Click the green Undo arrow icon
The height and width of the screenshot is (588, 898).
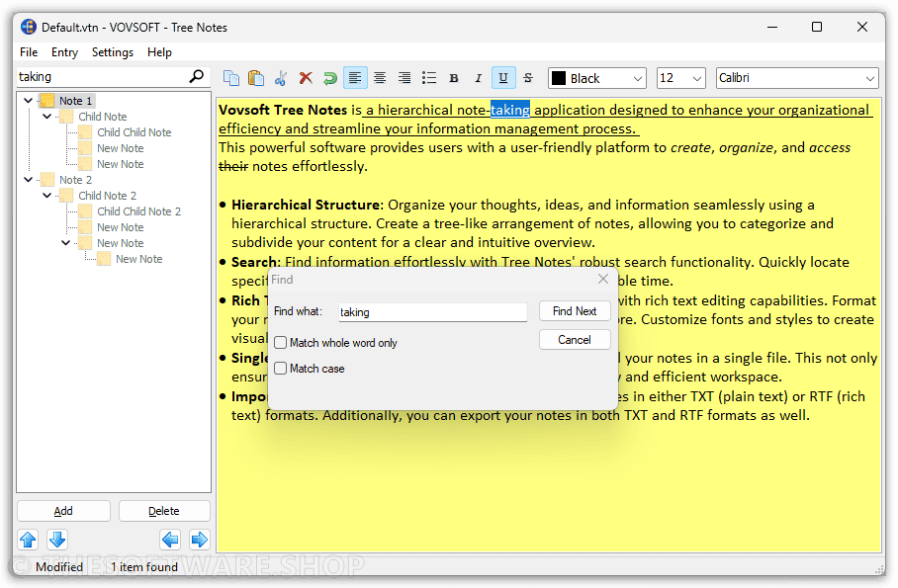pos(330,78)
